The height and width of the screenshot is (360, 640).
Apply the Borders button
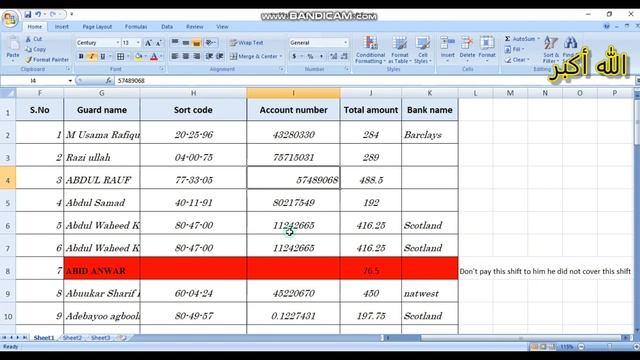[120, 56]
